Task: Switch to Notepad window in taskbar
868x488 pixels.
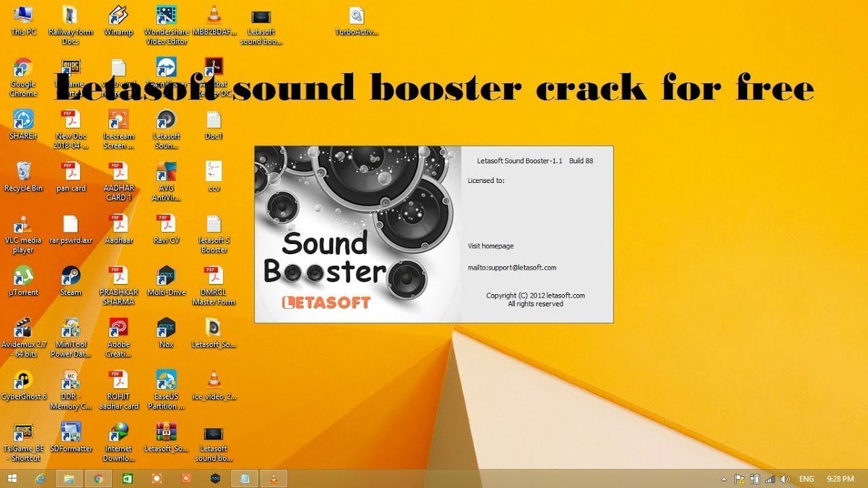Action: point(245,479)
